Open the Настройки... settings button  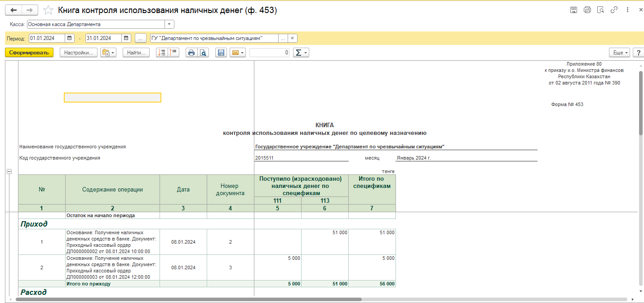click(79, 53)
